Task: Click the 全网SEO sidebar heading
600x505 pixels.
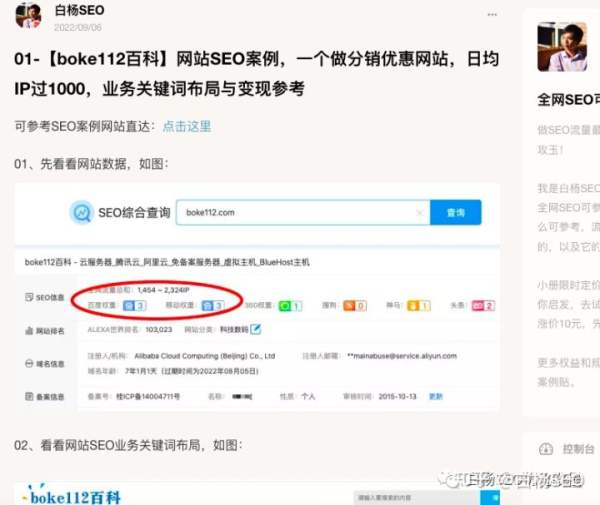Action: coord(569,100)
